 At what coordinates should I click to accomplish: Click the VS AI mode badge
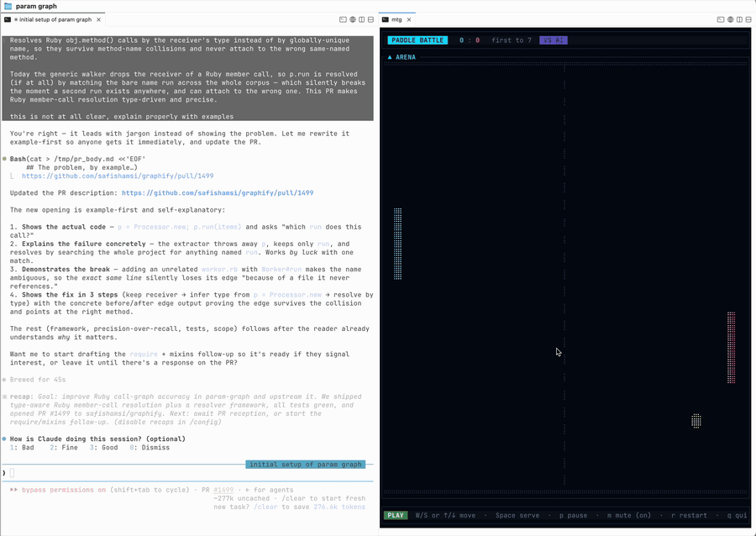pos(554,40)
